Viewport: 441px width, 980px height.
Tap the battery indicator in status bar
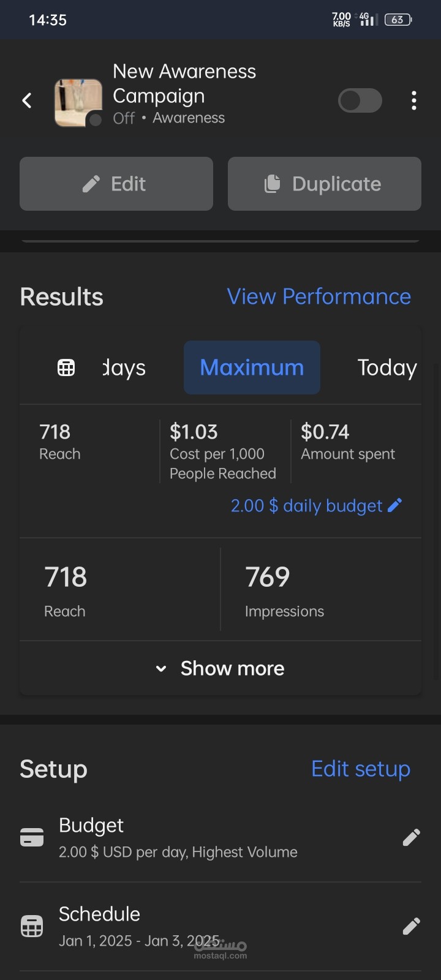[x=398, y=20]
